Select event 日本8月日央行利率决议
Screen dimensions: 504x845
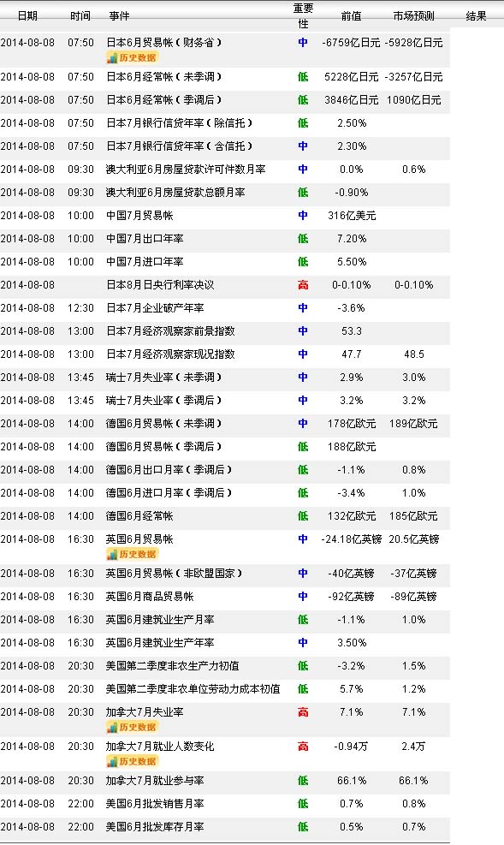160,286
